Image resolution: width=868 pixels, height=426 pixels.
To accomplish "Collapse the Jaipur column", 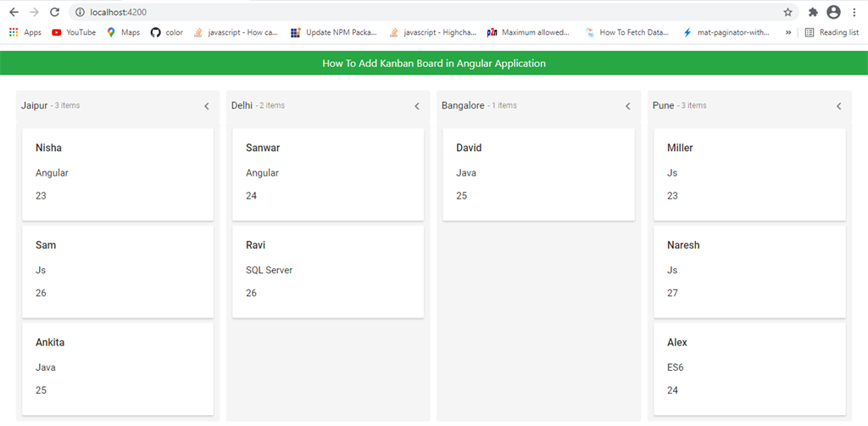I will point(207,106).
